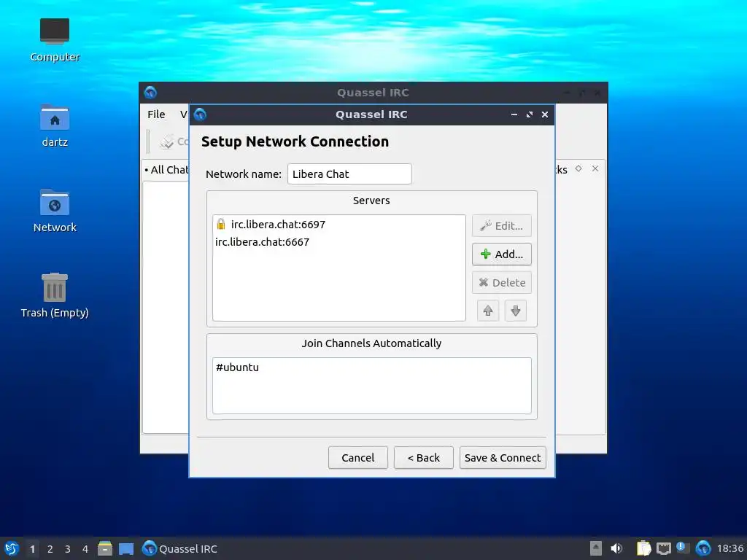
Task: Click the #ubuntu auto-join channels text box
Action: 371,386
